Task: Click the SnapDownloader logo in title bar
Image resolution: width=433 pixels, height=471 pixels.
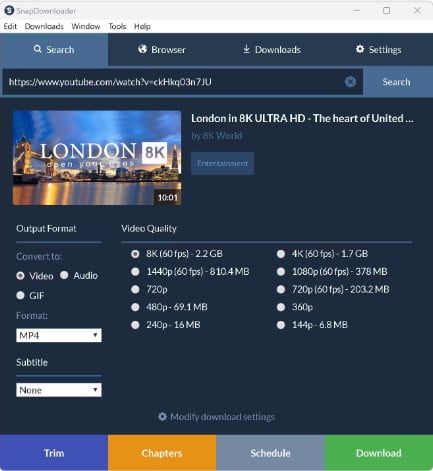Action: click(x=9, y=11)
